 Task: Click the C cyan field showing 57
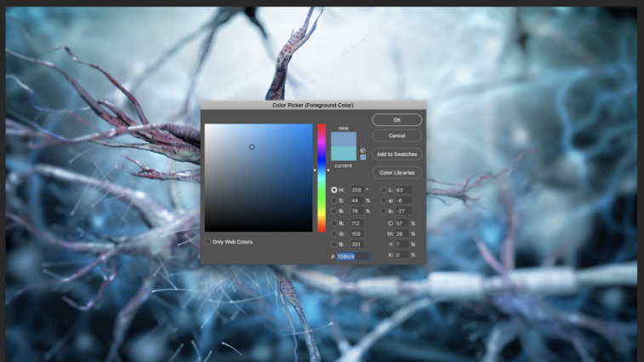(402, 223)
